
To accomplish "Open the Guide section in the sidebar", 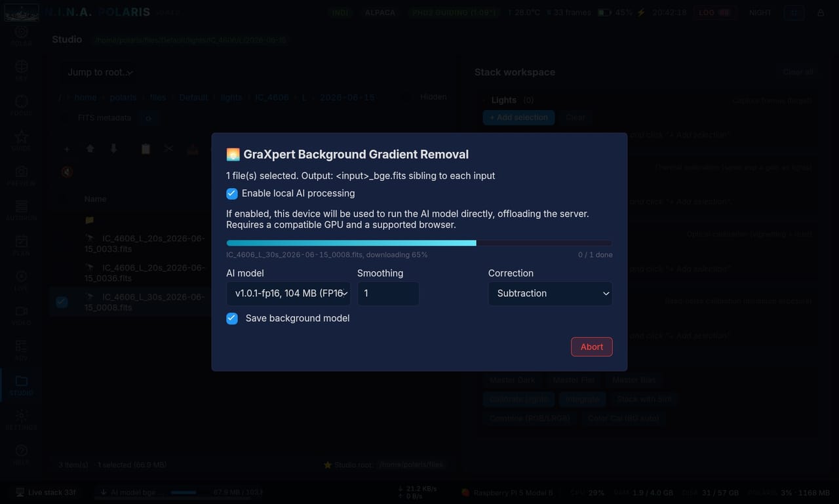I will pos(21,140).
